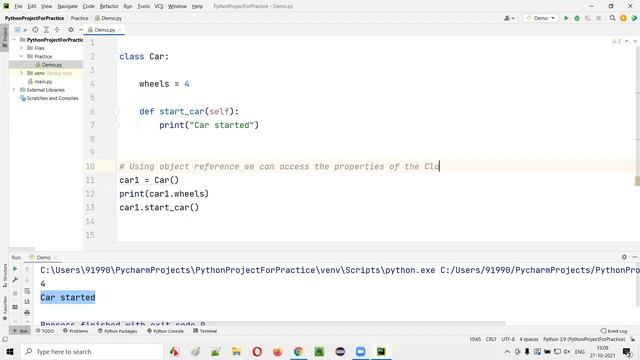Image resolution: width=640 pixels, height=360 pixels.
Task: Toggle soft-wrap icon in Run panel
Action: pos(27,291)
